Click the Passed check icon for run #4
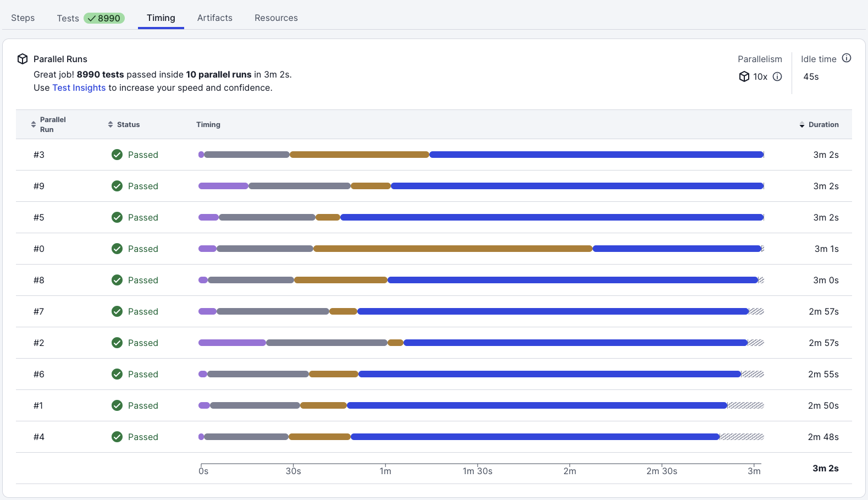Viewport: 868px width, 500px height. tap(117, 437)
